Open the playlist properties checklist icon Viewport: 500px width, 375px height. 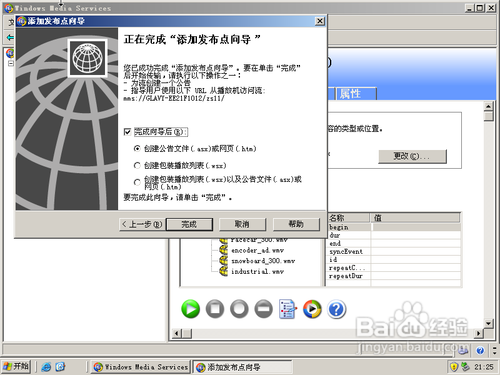pos(287,309)
